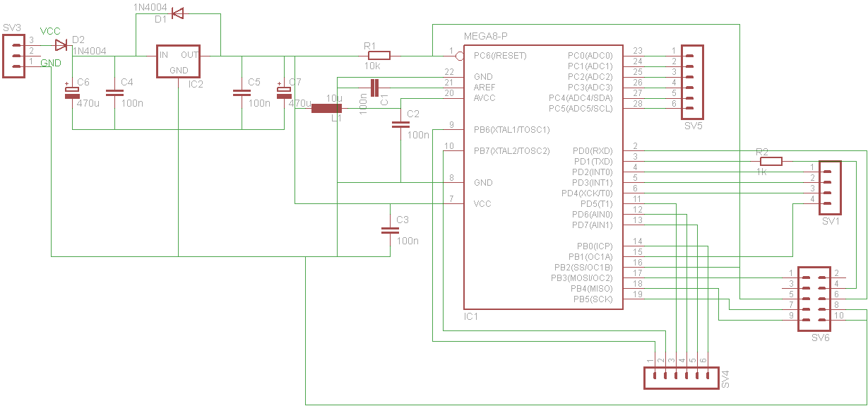Viewport: 868px width, 406px height.
Task: Click the IC1 designator label
Action: [x=471, y=316]
